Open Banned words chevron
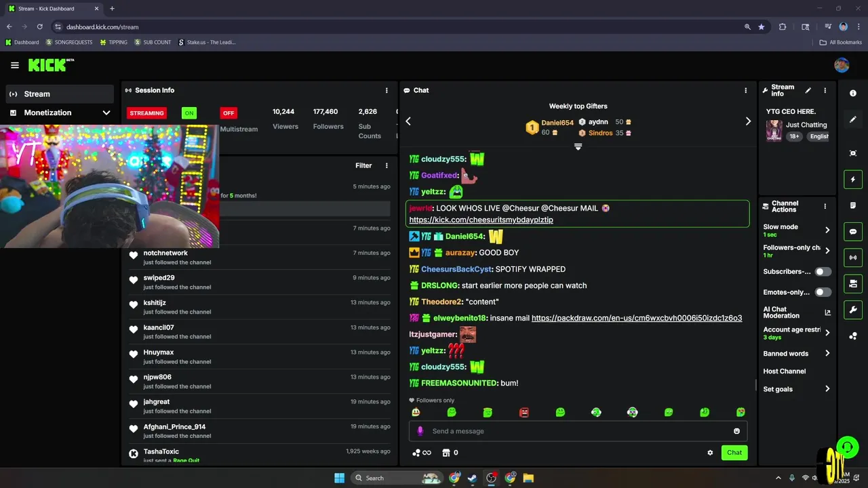Image resolution: width=868 pixels, height=488 pixels. tap(827, 353)
